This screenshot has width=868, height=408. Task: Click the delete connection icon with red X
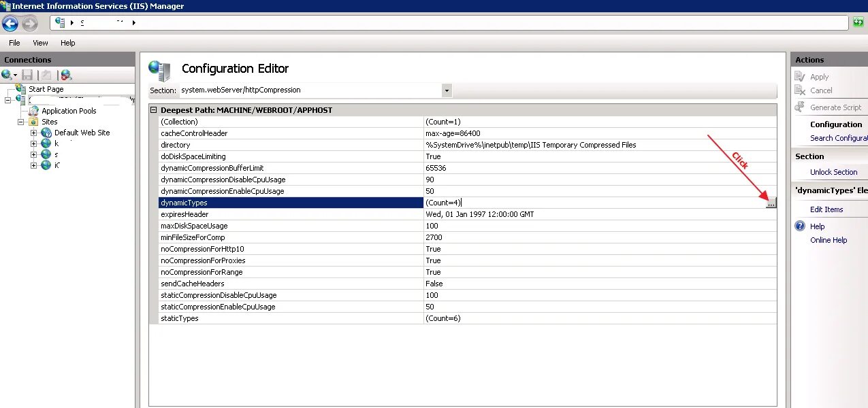pyautogui.click(x=66, y=75)
